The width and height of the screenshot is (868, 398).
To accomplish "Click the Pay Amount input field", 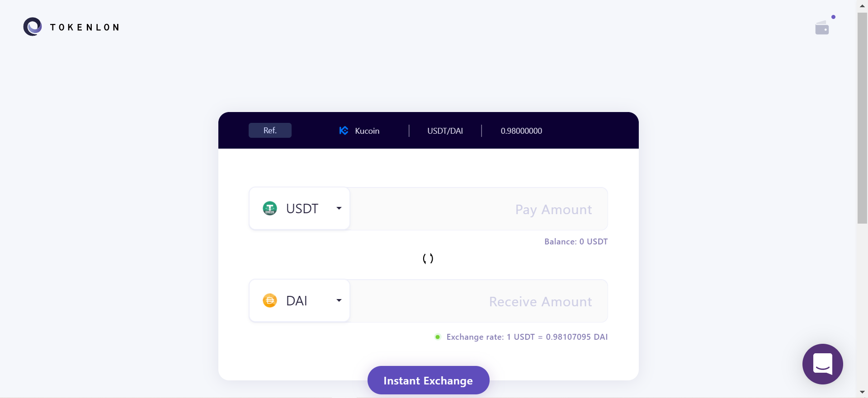I will pyautogui.click(x=478, y=209).
